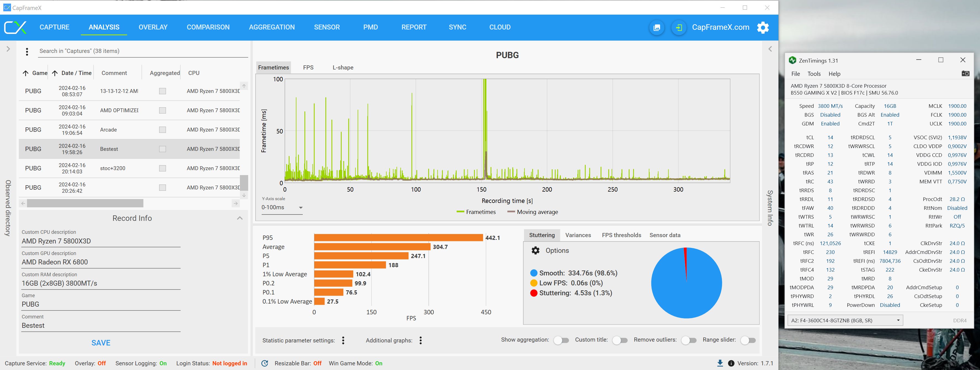
Task: Click the search Captures input field
Action: tap(143, 51)
